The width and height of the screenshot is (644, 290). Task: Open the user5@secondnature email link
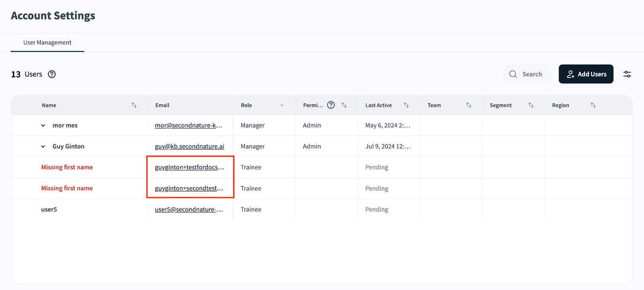(x=189, y=209)
